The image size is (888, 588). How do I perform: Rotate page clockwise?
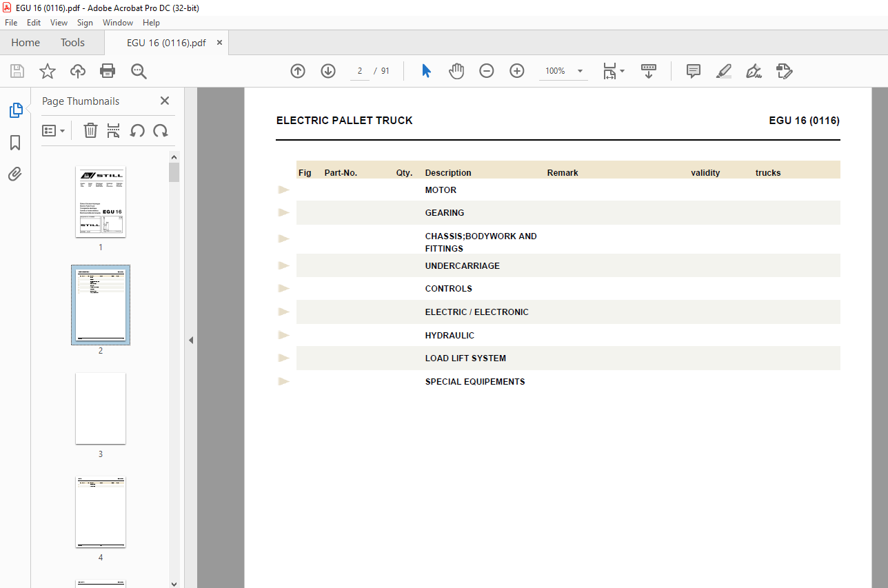tap(161, 130)
